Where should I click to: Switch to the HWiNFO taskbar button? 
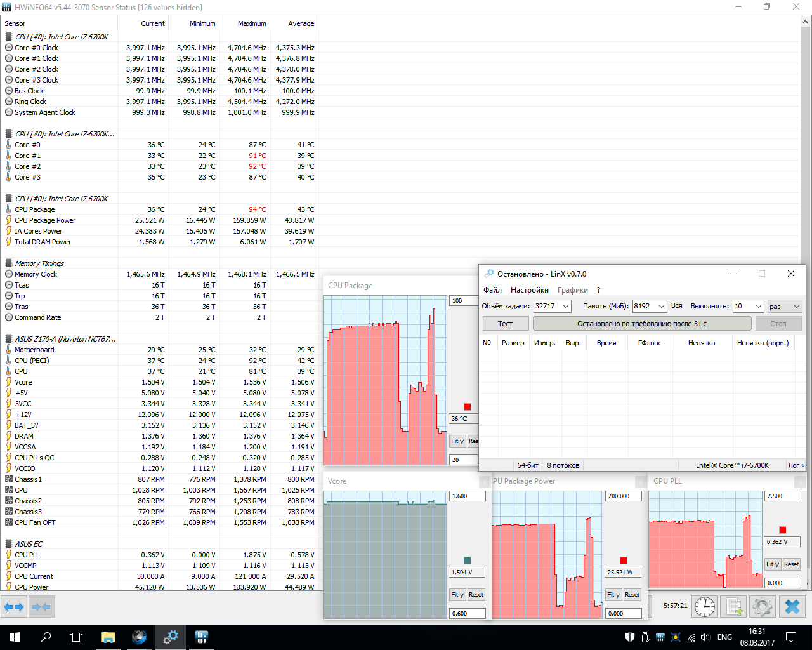click(x=202, y=637)
